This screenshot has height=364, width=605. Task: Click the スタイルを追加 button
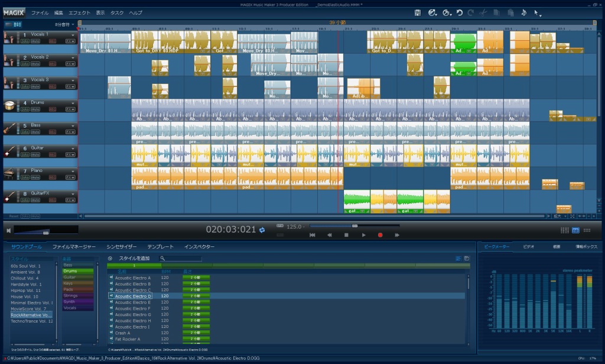tap(134, 258)
